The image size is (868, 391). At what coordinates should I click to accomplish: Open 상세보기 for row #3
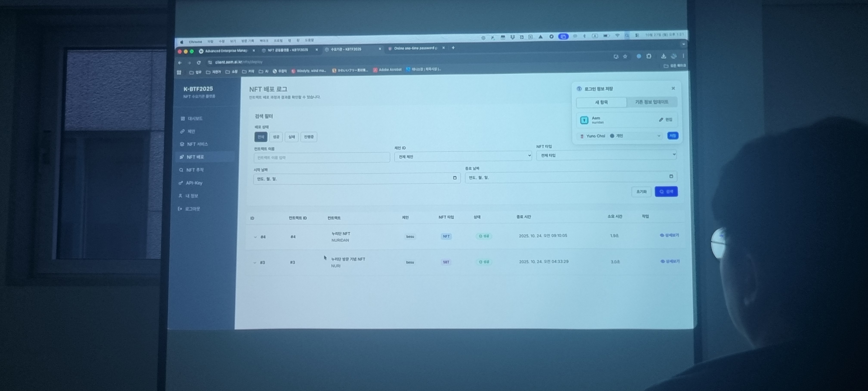[670, 261]
